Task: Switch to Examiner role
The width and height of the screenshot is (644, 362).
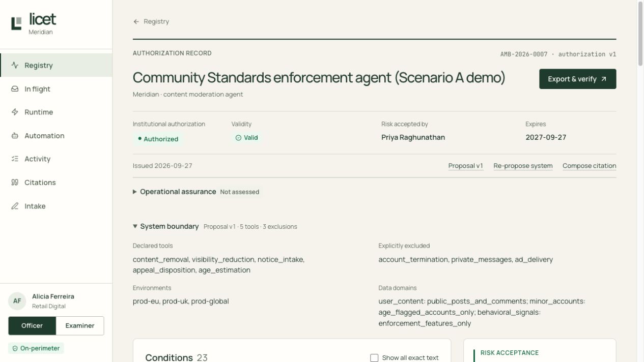Action: click(x=80, y=325)
